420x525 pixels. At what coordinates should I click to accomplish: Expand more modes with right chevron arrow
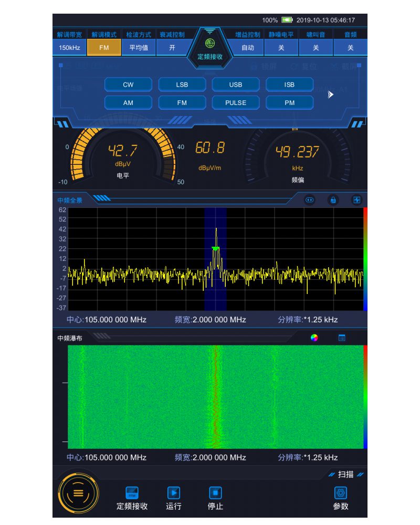(x=331, y=94)
